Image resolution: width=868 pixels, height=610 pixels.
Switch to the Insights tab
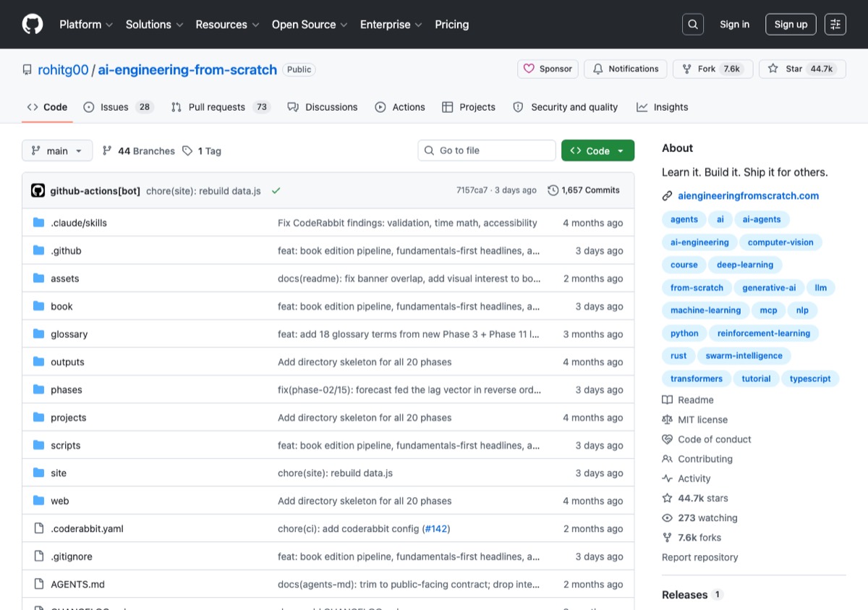point(663,107)
